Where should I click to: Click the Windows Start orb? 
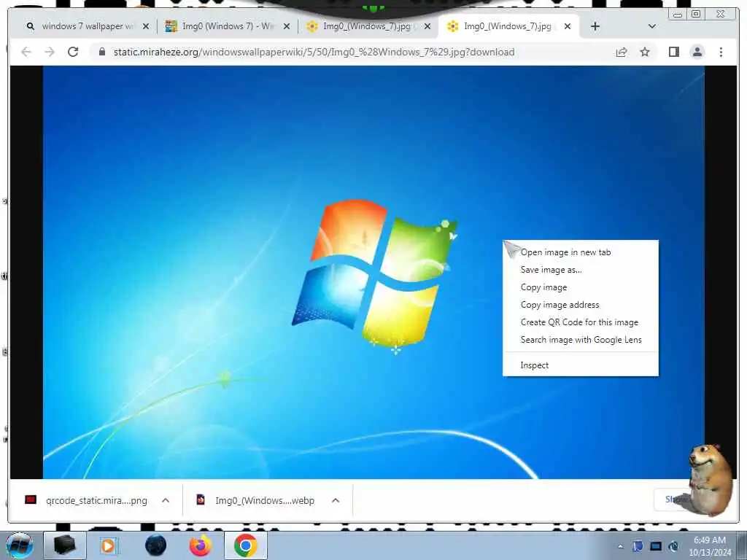[x=20, y=545]
